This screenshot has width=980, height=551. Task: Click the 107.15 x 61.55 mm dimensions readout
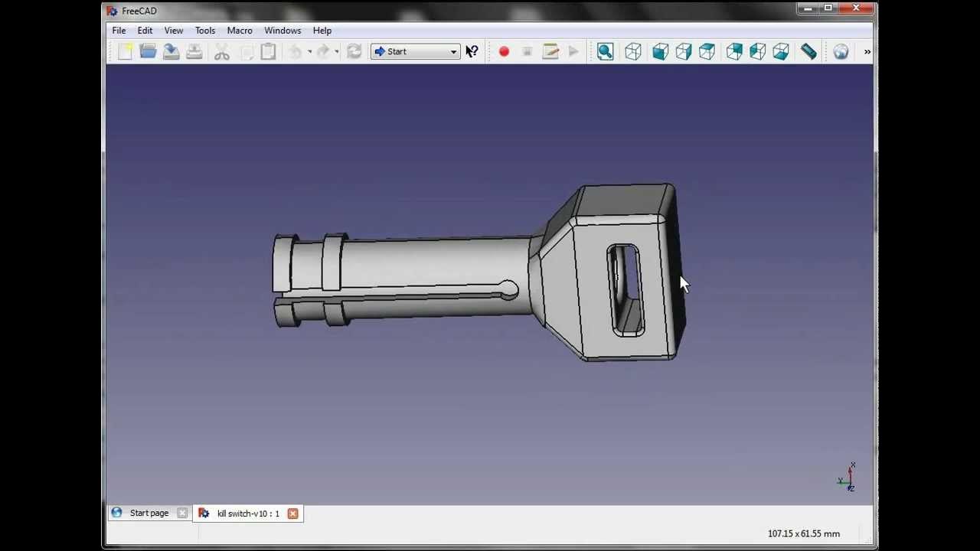804,533
